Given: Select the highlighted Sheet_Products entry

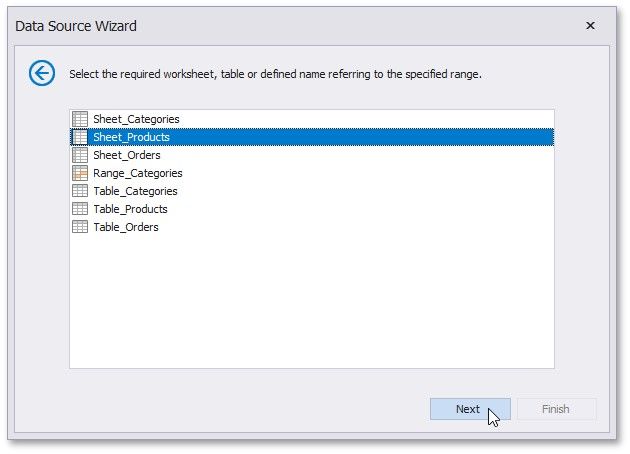Looking at the screenshot, I should coord(131,137).
